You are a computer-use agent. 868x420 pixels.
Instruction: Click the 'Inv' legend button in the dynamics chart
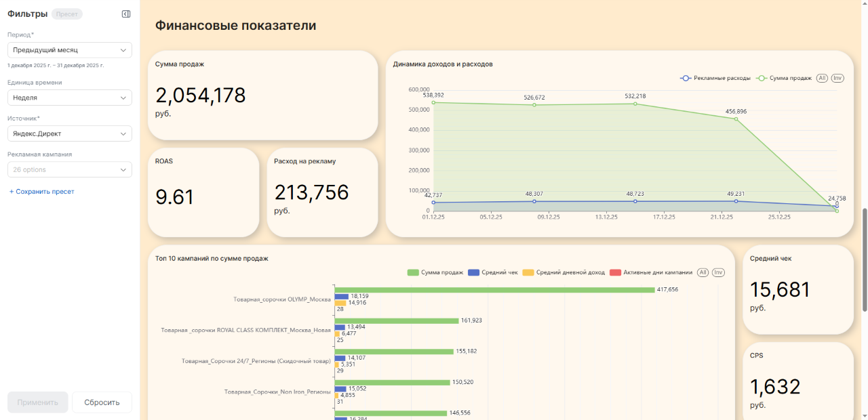point(837,78)
